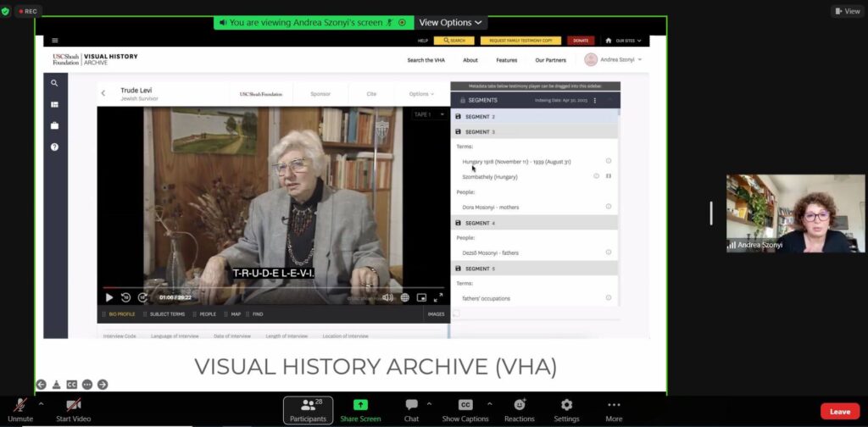Leave the Zoom meeting
This screenshot has width=868, height=427.
tap(840, 412)
